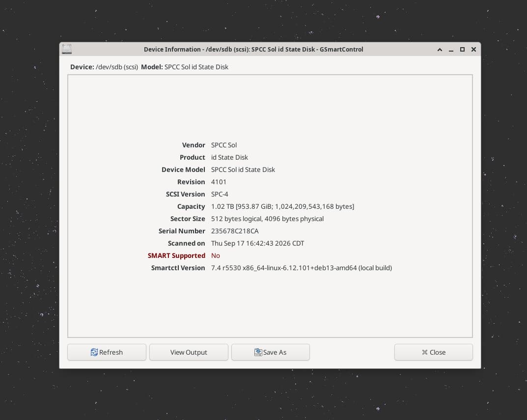The height and width of the screenshot is (420, 527).
Task: Click the window title text
Action: coord(253,50)
